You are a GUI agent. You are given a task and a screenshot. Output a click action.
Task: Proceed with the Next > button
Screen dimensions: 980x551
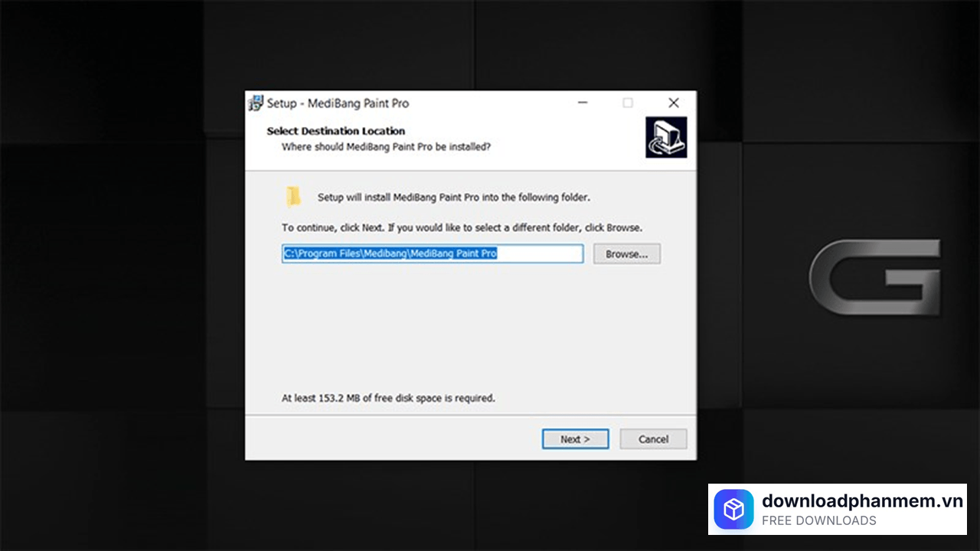coord(575,439)
